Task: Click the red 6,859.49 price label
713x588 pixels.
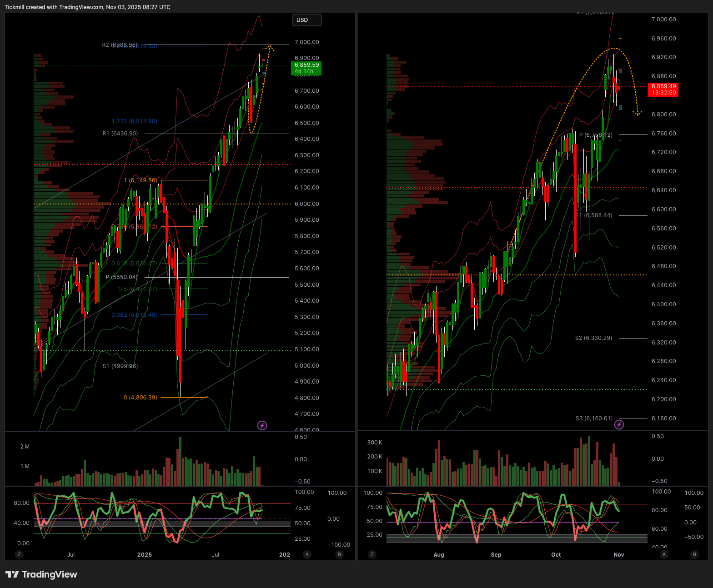Action: pos(663,89)
